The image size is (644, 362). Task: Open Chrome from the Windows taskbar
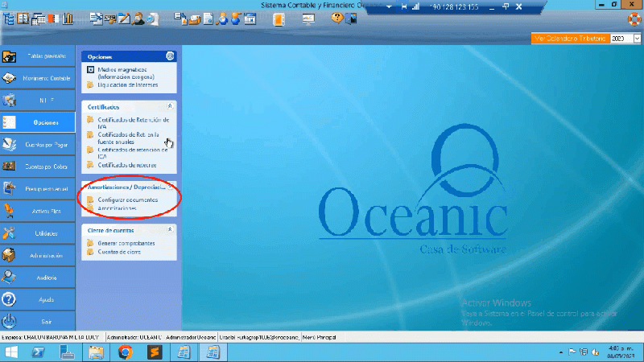pos(125,352)
